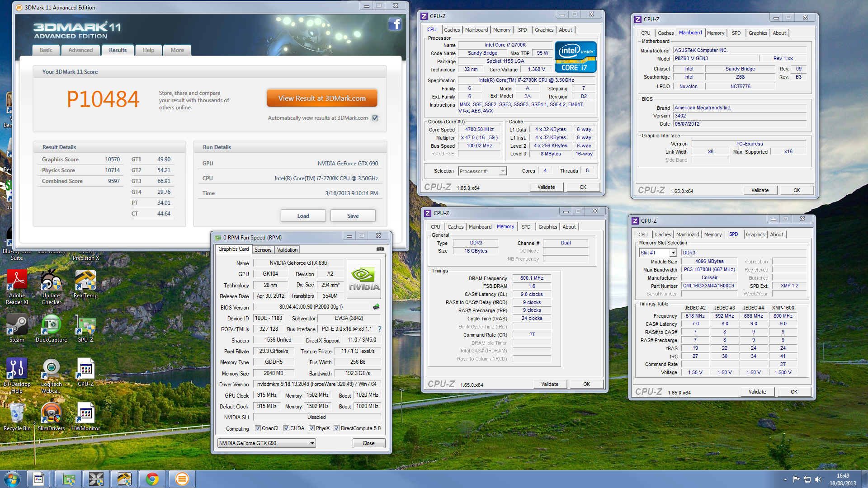Click Chrome icon in the taskbar
This screenshot has width=868, height=488.
152,479
